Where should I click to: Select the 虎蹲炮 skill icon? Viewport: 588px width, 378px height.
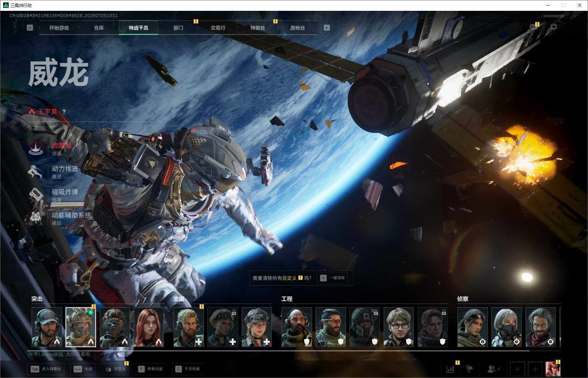36,148
